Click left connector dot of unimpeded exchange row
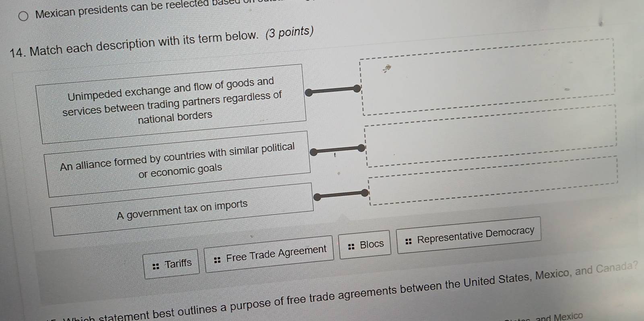The width and height of the screenshot is (644, 321). coord(309,93)
